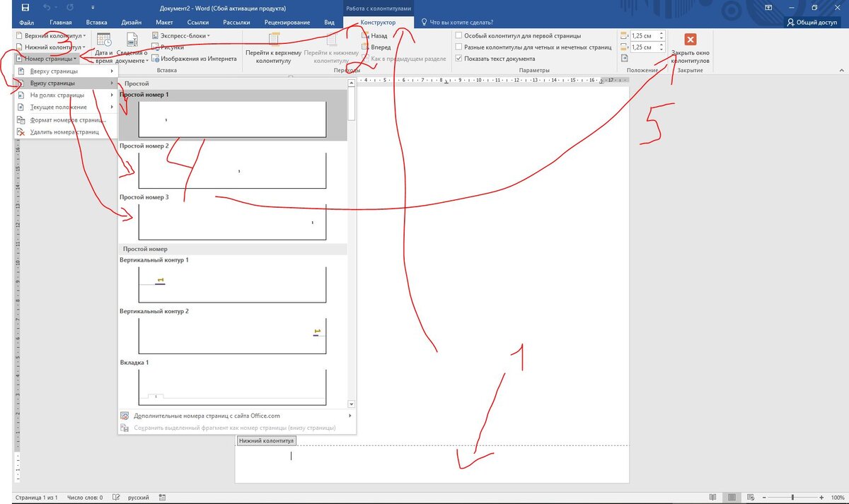Open Верхний колонтитул (header) dropdown
849x504 pixels.
click(50, 35)
